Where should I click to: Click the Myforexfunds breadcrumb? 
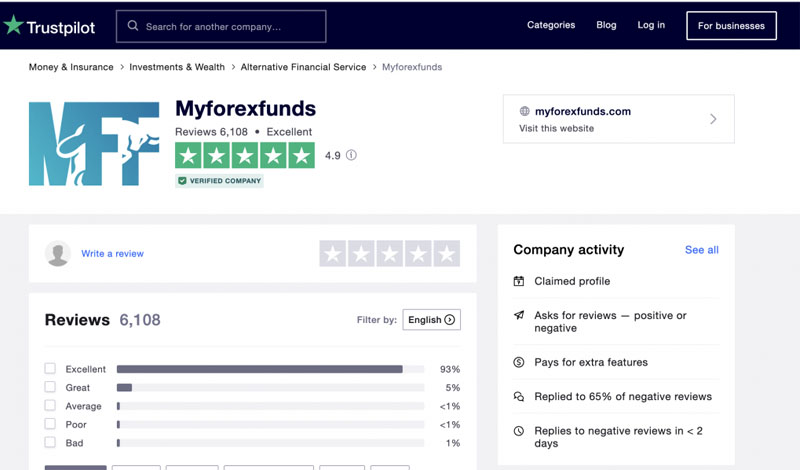[x=412, y=67]
